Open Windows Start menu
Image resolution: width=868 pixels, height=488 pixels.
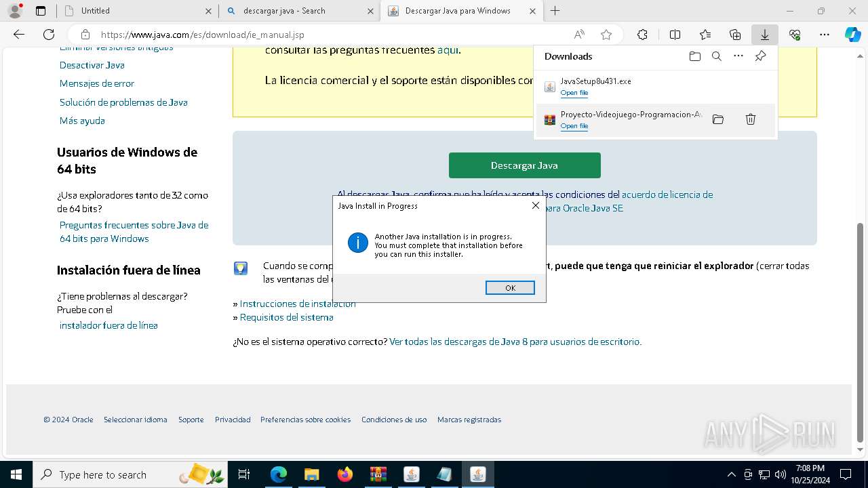click(16, 474)
